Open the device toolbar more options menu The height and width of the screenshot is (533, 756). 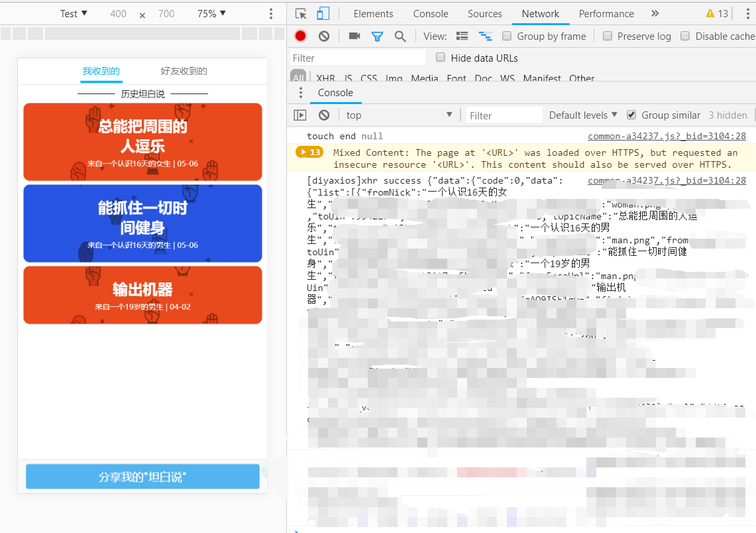click(271, 13)
